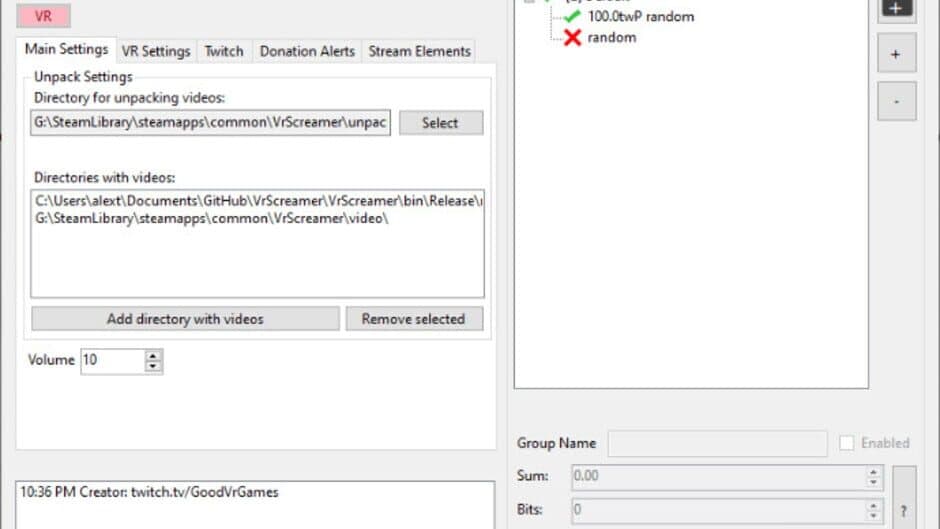The height and width of the screenshot is (529, 940).
Task: Click the Group Name text field
Action: (x=718, y=443)
